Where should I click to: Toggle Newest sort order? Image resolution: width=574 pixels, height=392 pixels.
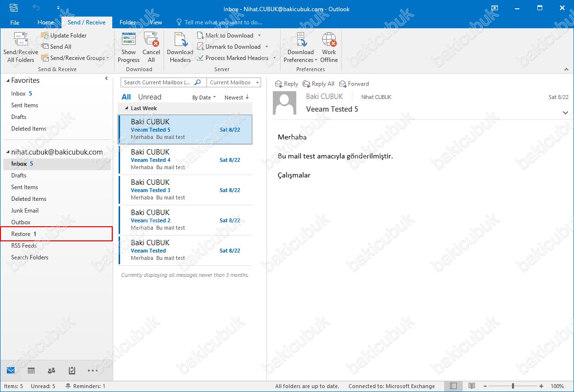237,98
